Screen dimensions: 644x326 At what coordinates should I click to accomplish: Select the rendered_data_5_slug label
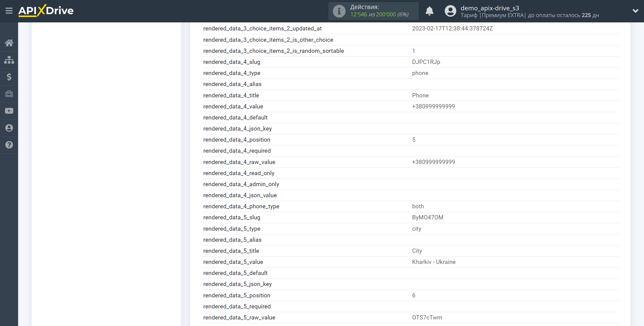click(x=232, y=217)
